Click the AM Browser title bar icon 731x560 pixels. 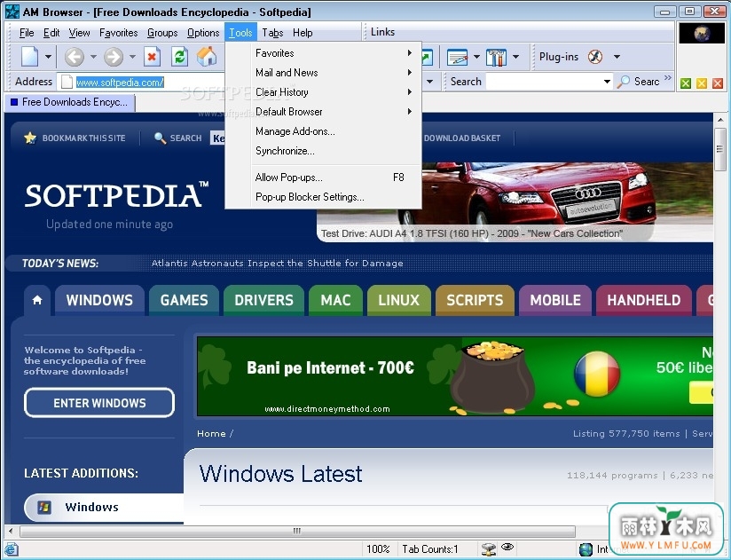(12, 12)
